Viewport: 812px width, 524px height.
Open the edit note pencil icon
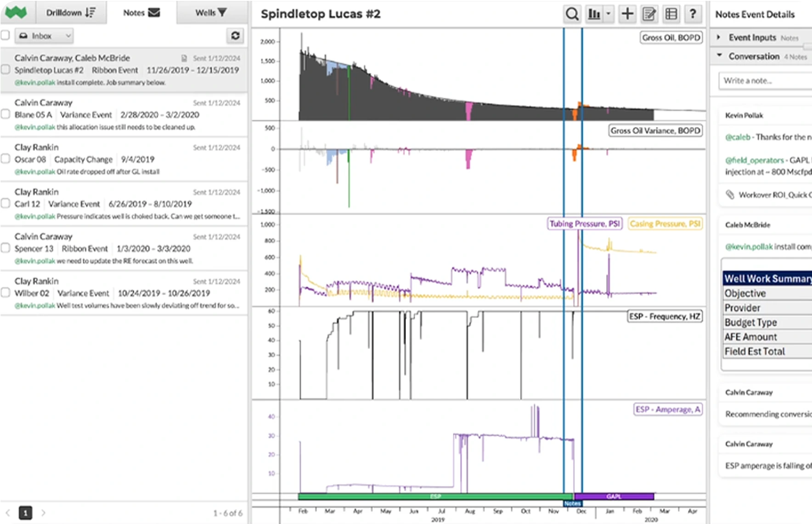pos(649,14)
